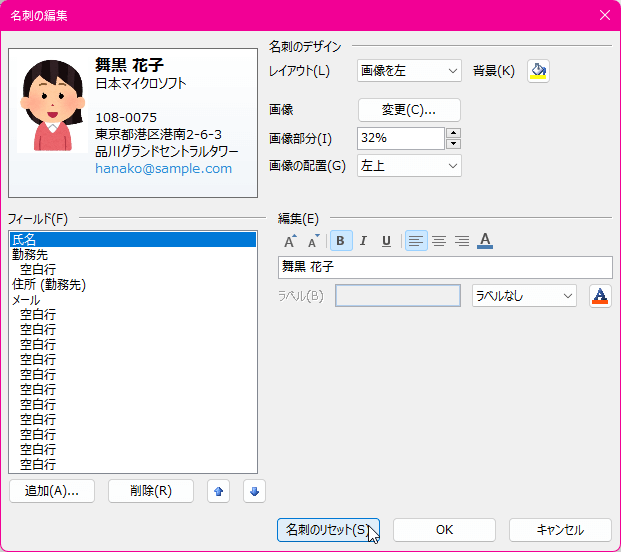
Task: Select メール in the field list
Action: coord(133,300)
